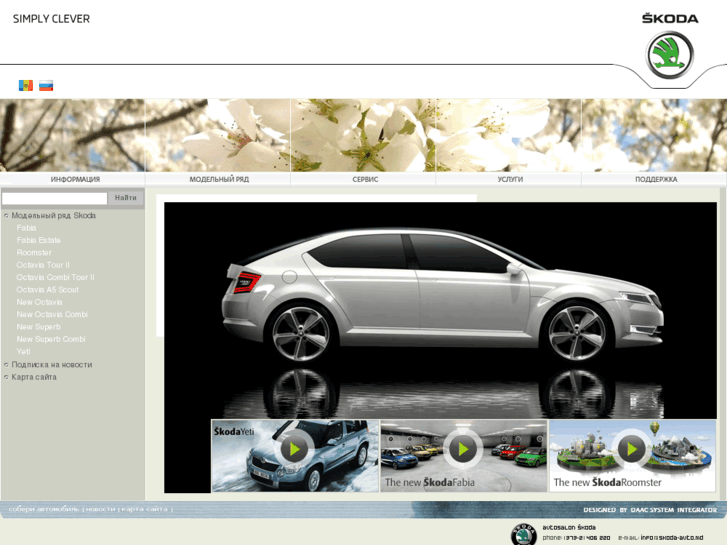The height and width of the screenshot is (545, 727).
Task: Focus the site search input field
Action: (x=55, y=198)
